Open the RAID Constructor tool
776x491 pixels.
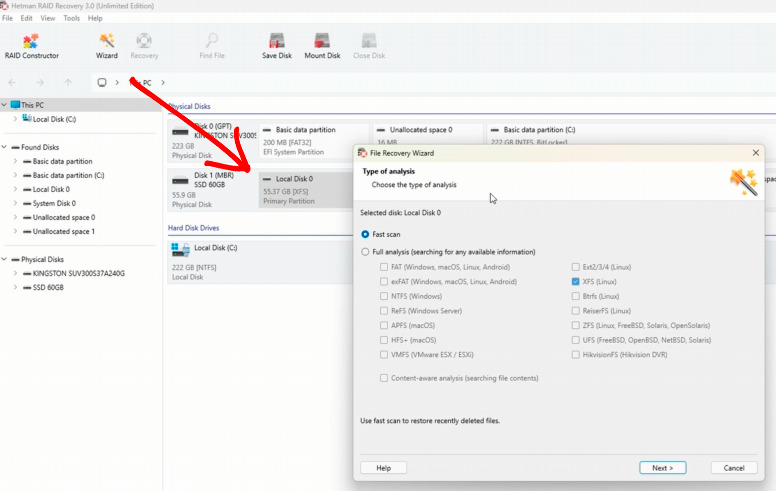[31, 47]
